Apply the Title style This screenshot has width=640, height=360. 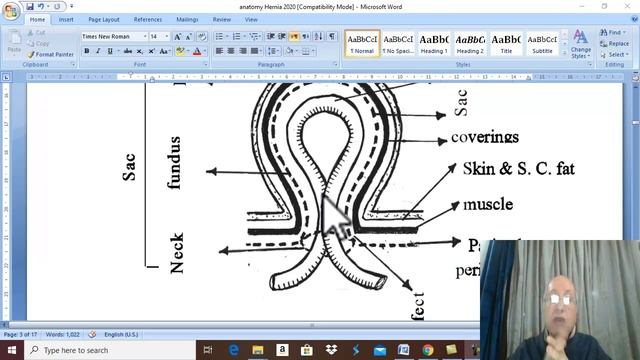coord(506,43)
